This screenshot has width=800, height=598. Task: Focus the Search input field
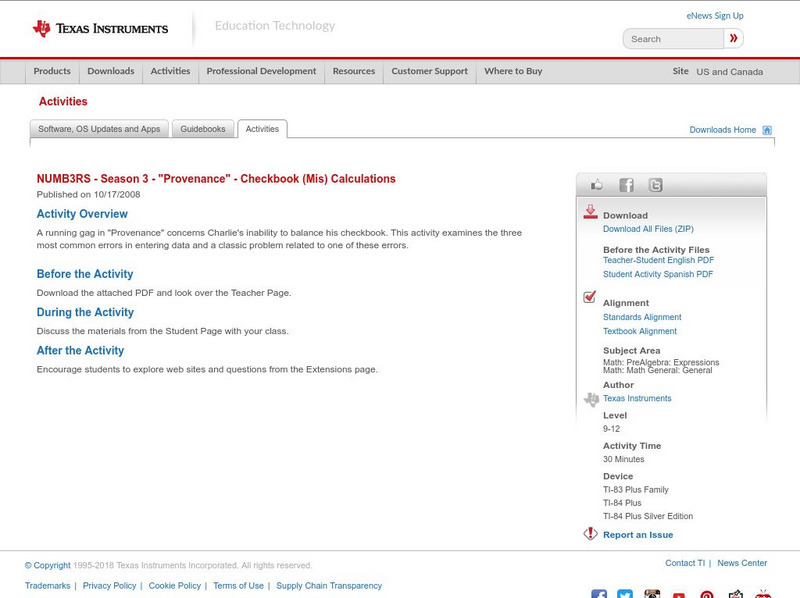pos(673,39)
